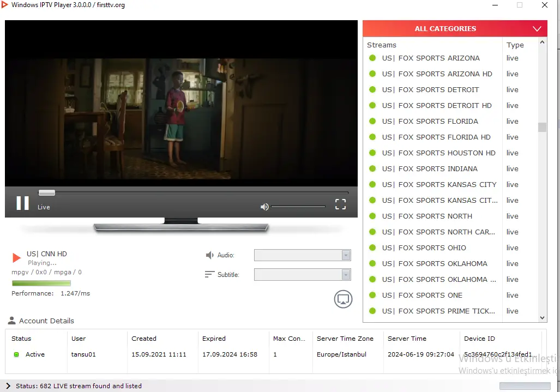
Task: Click the green Active status indicator
Action: (16, 354)
